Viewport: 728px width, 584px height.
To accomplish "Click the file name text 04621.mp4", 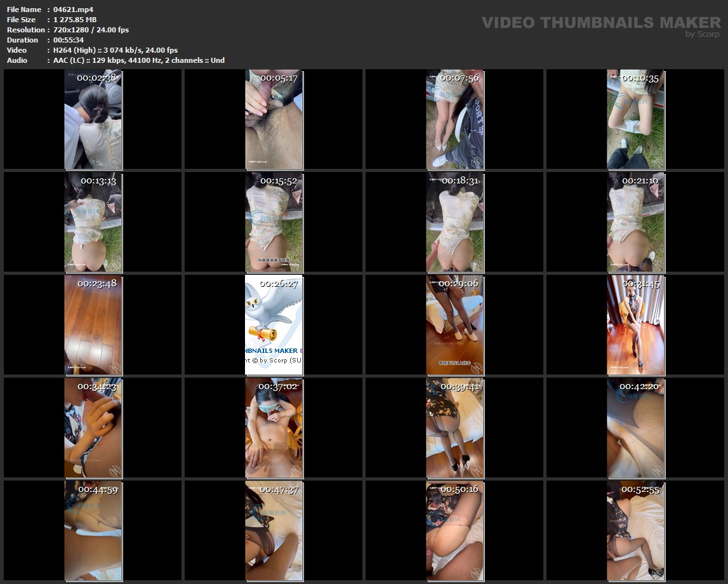I will [74, 10].
